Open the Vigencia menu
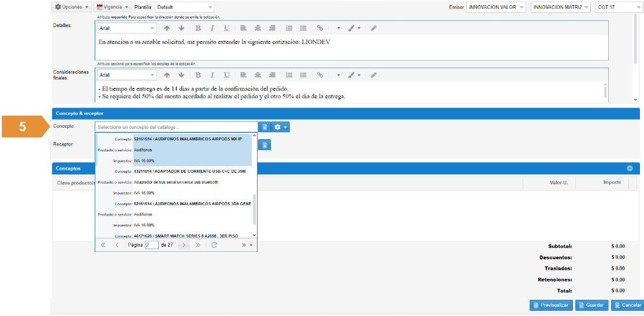The width and height of the screenshot is (644, 316). pyautogui.click(x=112, y=7)
